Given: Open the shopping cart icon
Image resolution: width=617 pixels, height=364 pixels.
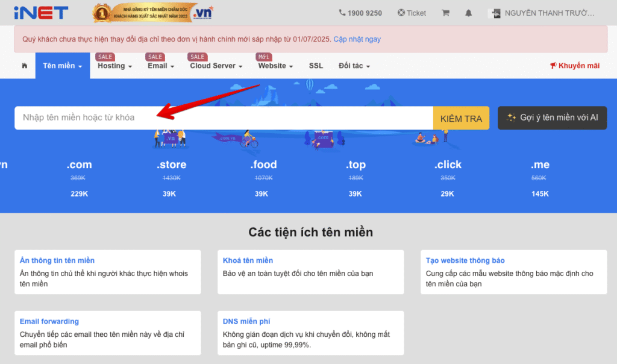Looking at the screenshot, I should click(446, 13).
